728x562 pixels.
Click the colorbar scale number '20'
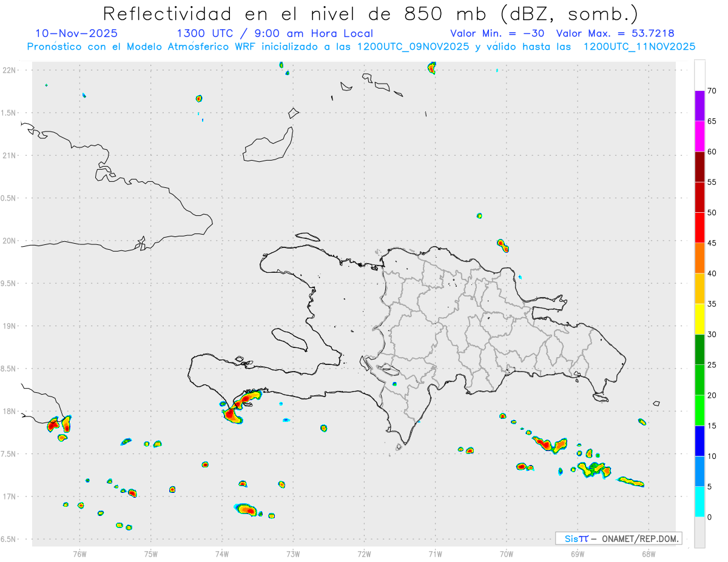point(712,395)
